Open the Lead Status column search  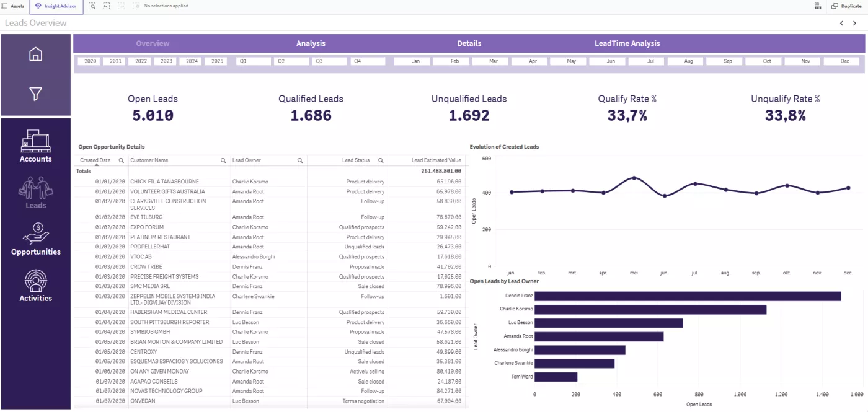[x=379, y=160]
